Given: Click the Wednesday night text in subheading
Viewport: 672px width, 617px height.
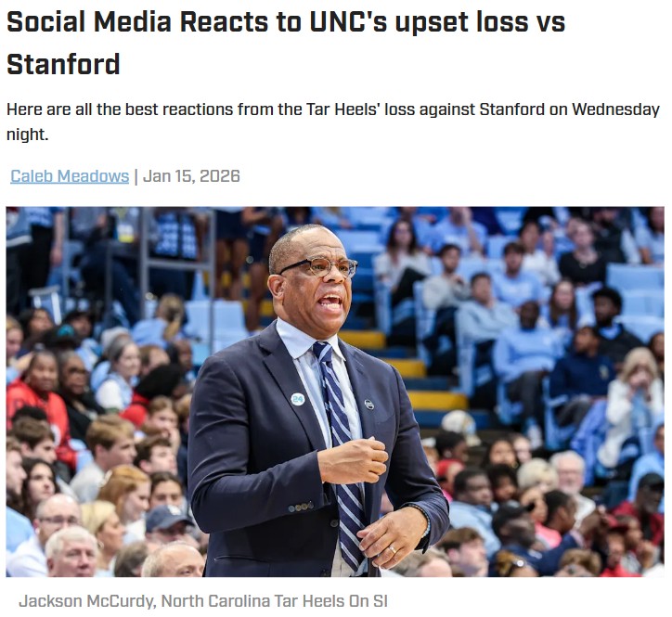Looking at the screenshot, I should pos(332,122).
